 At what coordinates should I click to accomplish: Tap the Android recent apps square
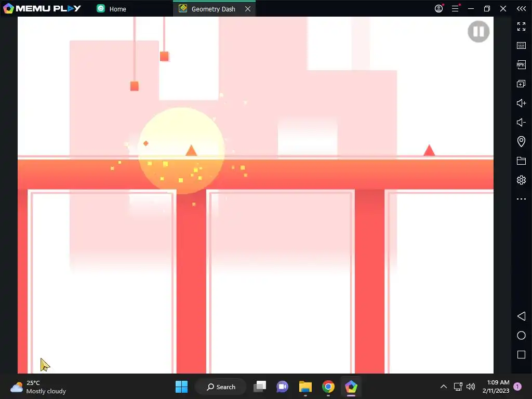click(x=521, y=354)
